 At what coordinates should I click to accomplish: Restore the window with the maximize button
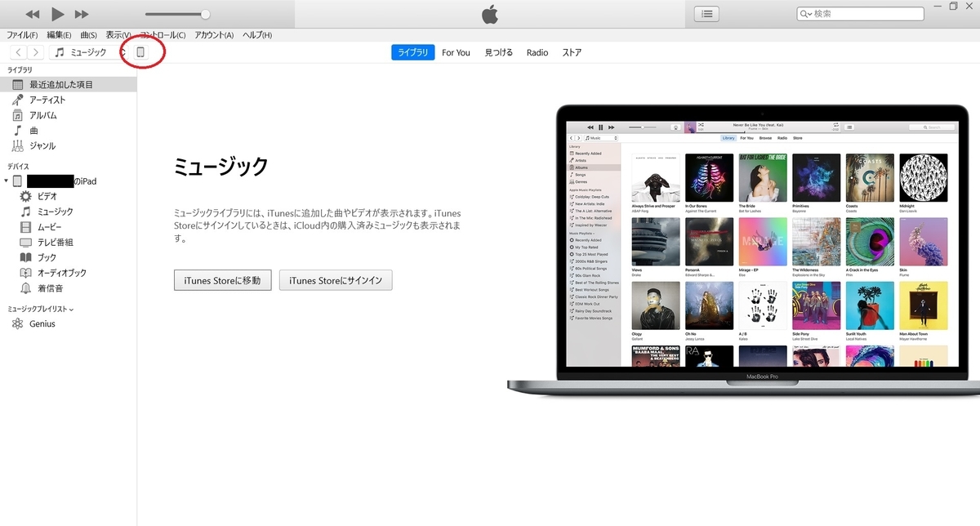(x=953, y=6)
